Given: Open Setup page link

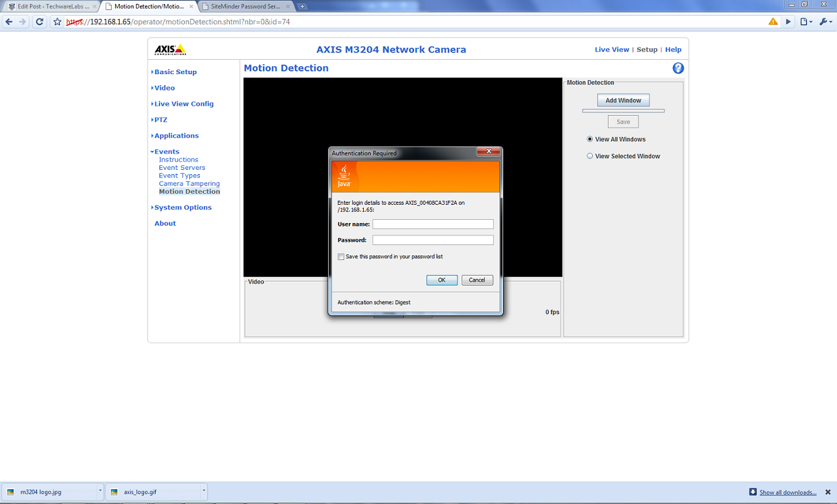Looking at the screenshot, I should [647, 49].
